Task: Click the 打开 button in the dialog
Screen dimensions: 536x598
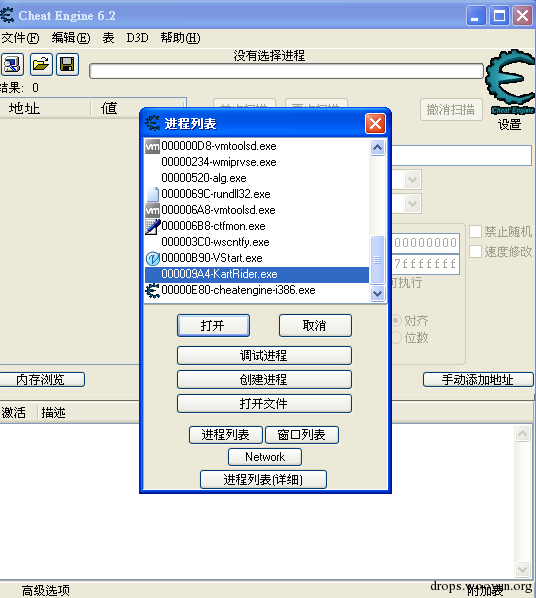Action: [x=213, y=326]
